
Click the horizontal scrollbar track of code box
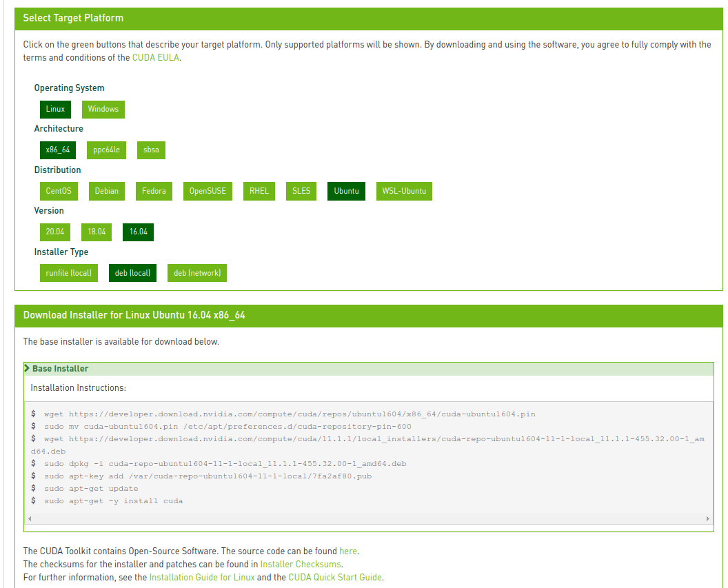(x=369, y=518)
